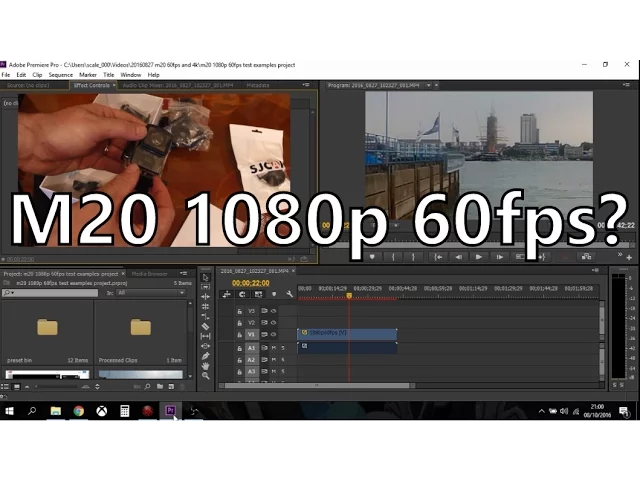Toggle linked selection in timeline header
This screenshot has width=640, height=480.
click(258, 294)
